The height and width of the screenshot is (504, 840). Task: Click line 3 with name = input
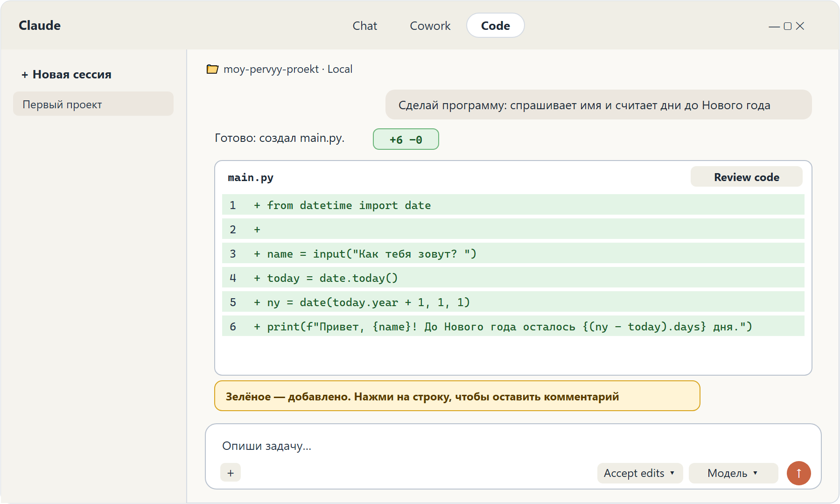tap(513, 253)
